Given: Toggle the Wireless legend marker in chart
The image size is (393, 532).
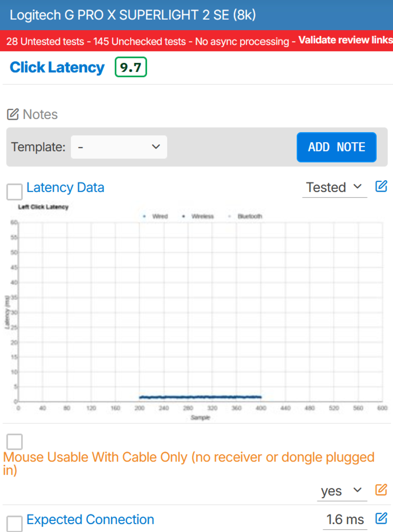Looking at the screenshot, I should [183, 216].
